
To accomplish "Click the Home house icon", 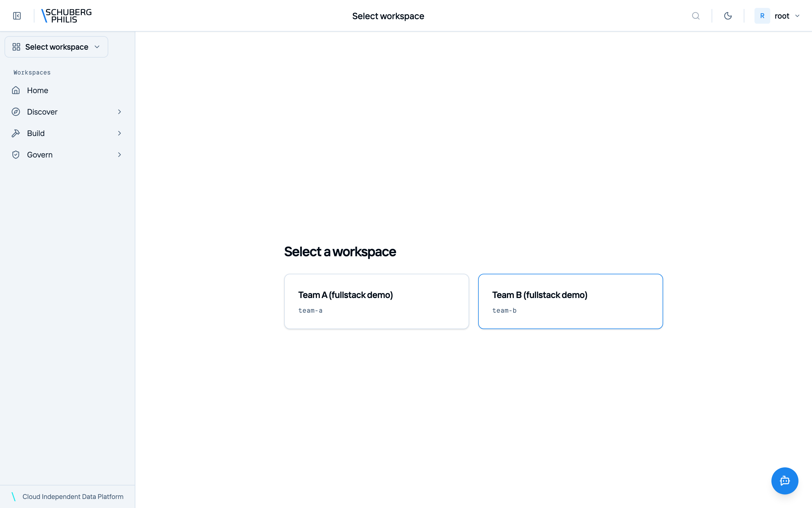I will (16, 90).
